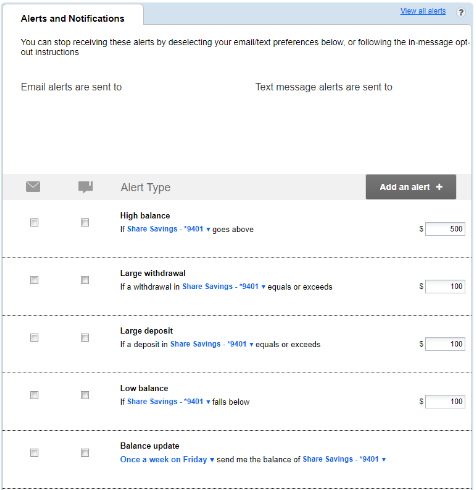Expand account dropdown in Low balance alert

coord(168,402)
